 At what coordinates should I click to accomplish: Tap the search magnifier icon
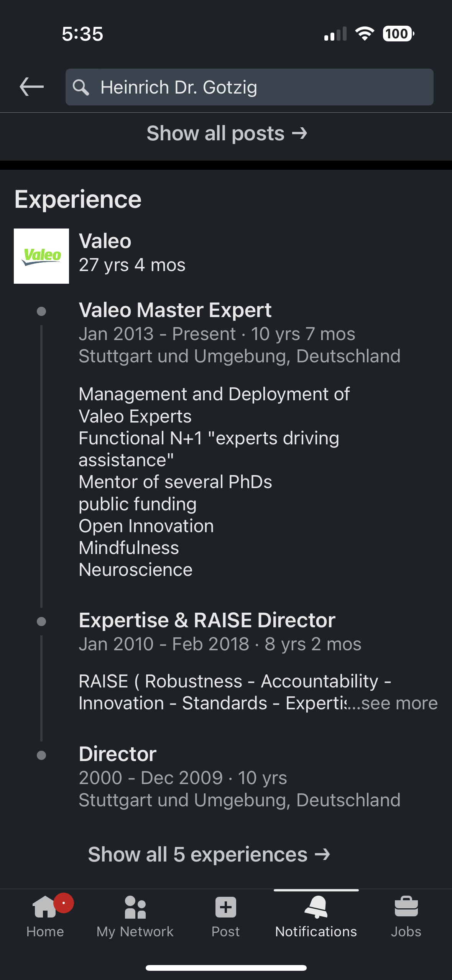click(81, 87)
